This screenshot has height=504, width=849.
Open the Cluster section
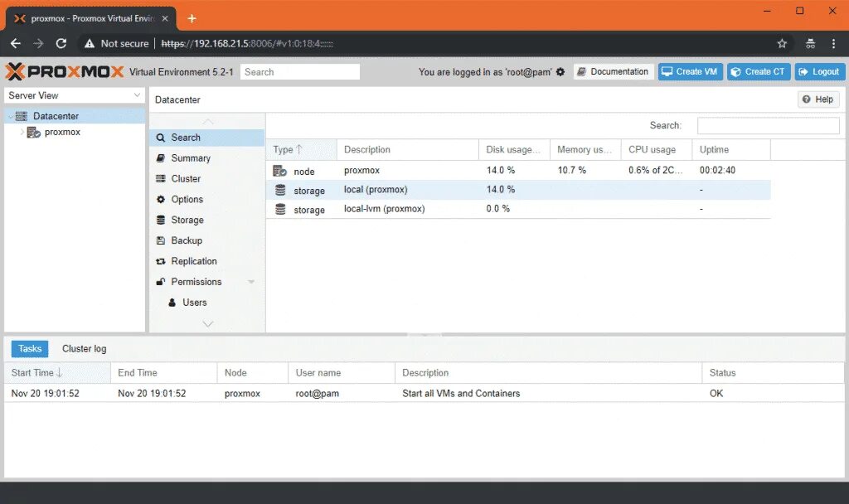pyautogui.click(x=206, y=179)
